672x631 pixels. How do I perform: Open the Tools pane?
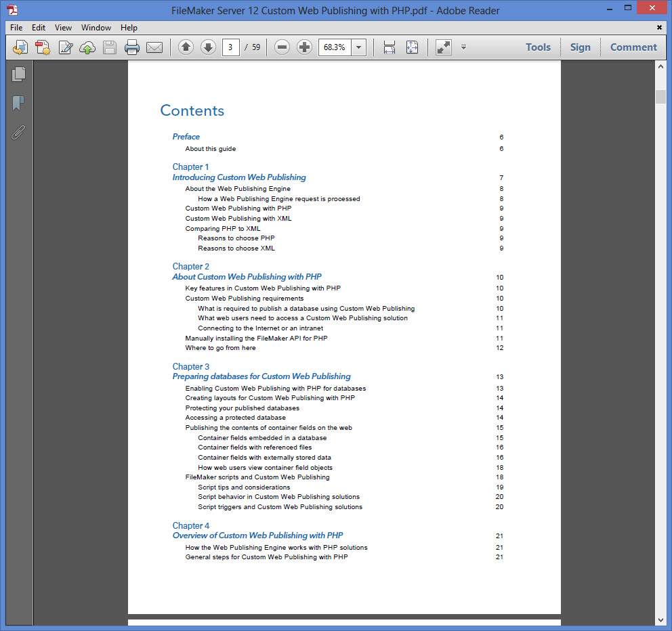(538, 47)
